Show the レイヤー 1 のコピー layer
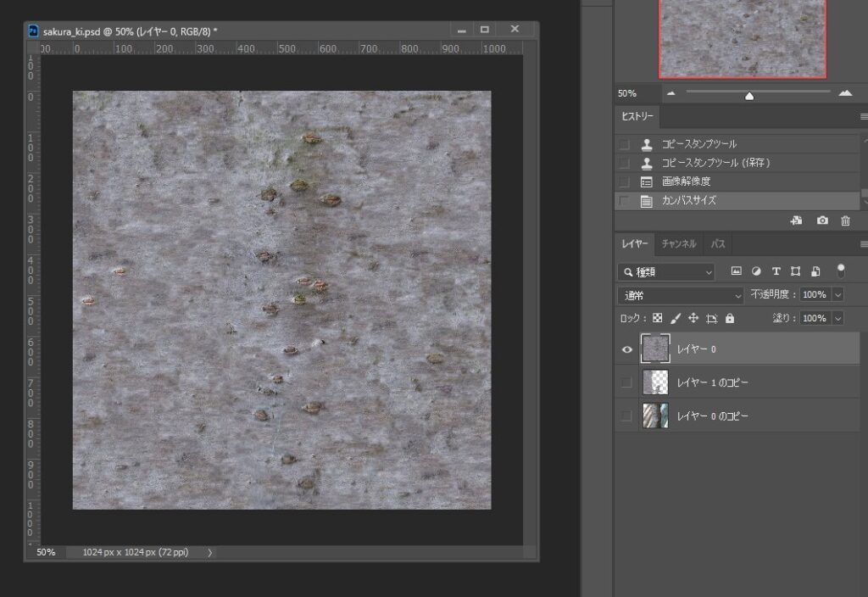 [627, 383]
